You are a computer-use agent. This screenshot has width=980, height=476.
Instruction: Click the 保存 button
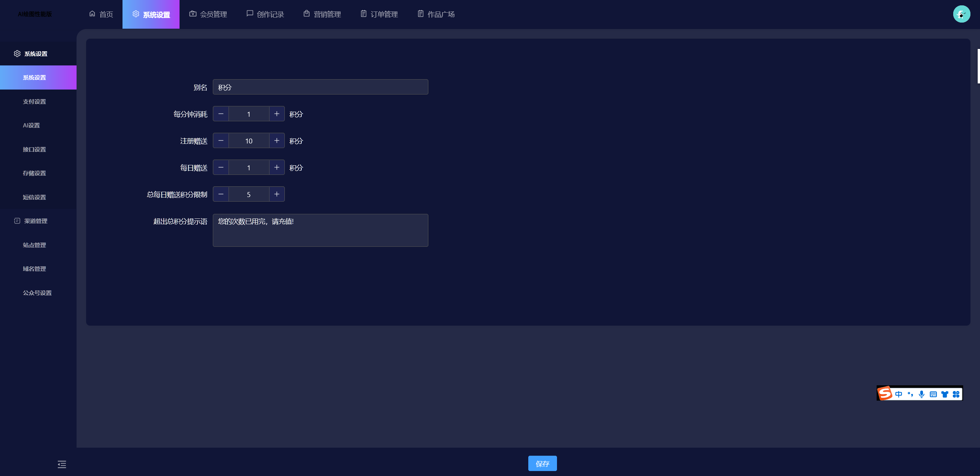[x=542, y=463]
